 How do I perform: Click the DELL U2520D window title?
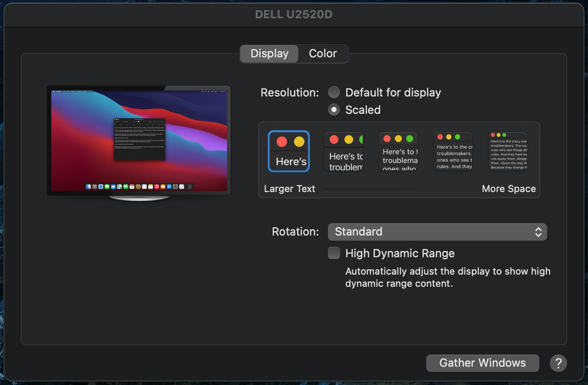point(294,14)
